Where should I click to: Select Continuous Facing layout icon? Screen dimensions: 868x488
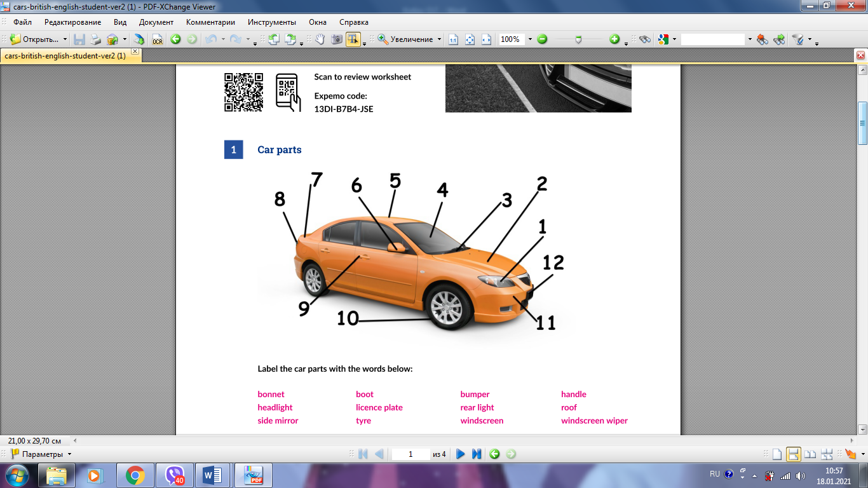[826, 454]
